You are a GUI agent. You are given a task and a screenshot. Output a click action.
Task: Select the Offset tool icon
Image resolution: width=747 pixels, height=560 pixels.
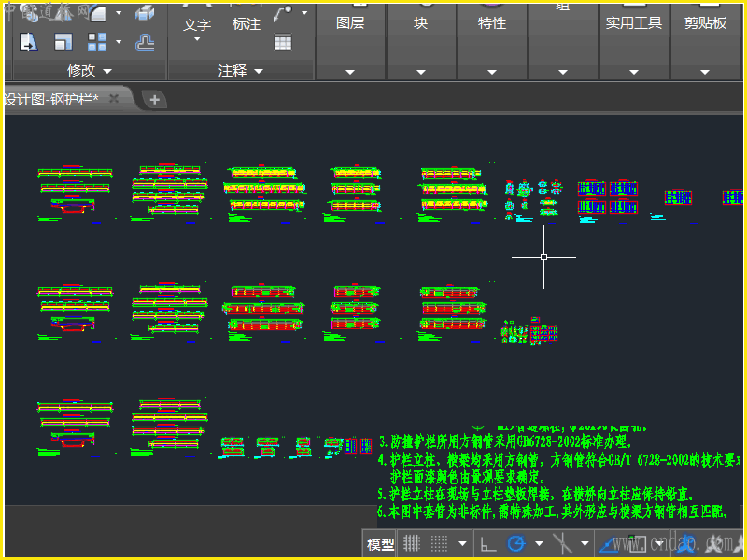point(145,42)
